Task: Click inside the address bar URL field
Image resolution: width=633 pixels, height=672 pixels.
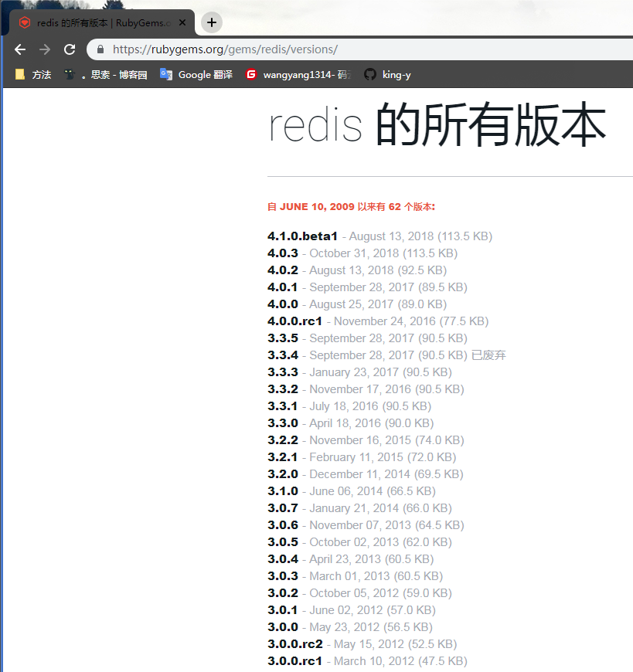Action: (x=232, y=49)
